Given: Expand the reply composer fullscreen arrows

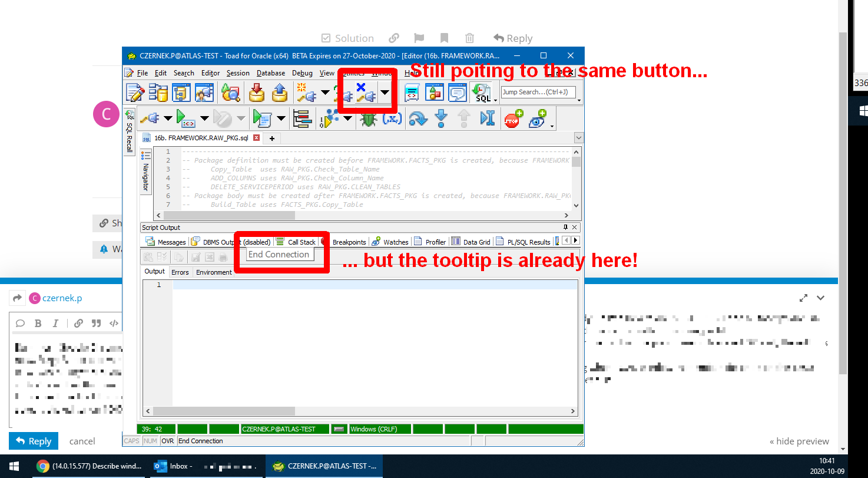Looking at the screenshot, I should (803, 298).
